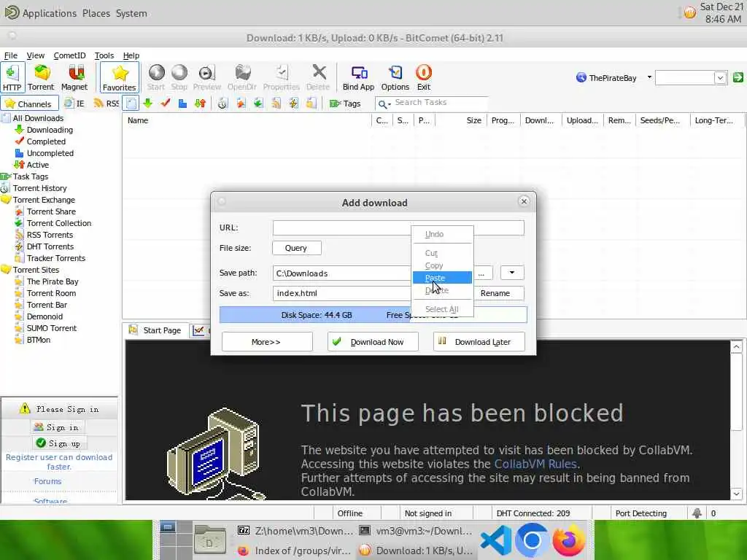The width and height of the screenshot is (747, 560).
Task: Click the Magnet link toolbar icon
Action: point(74,77)
